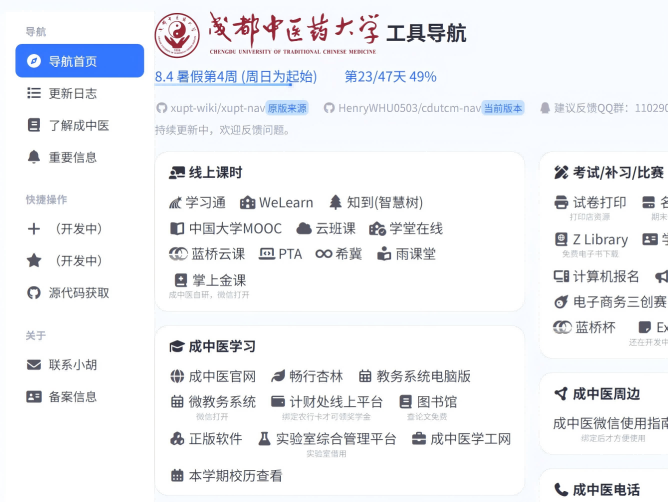The image size is (668, 502).
Task: Click the 持续更新中，欢迎反馈问题 notice
Action: click(x=222, y=130)
